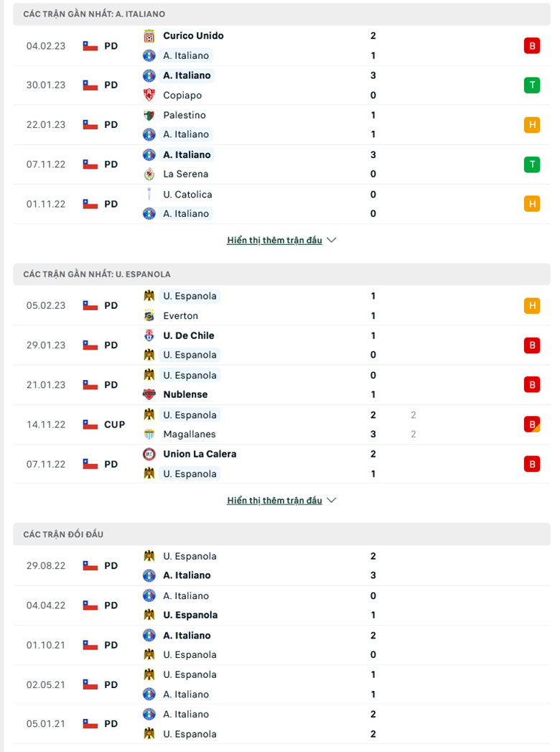
Task: Select the U. De Chile club icon
Action: tap(149, 335)
